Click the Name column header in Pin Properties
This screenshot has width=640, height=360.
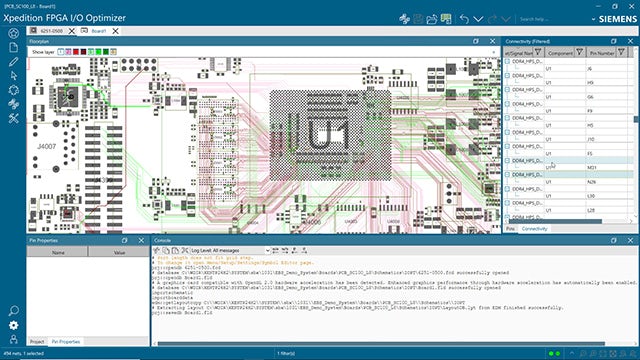point(58,253)
